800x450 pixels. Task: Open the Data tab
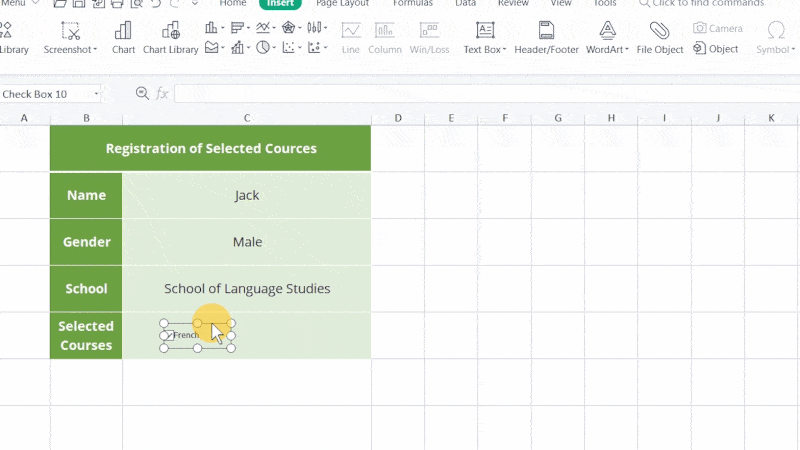point(465,3)
